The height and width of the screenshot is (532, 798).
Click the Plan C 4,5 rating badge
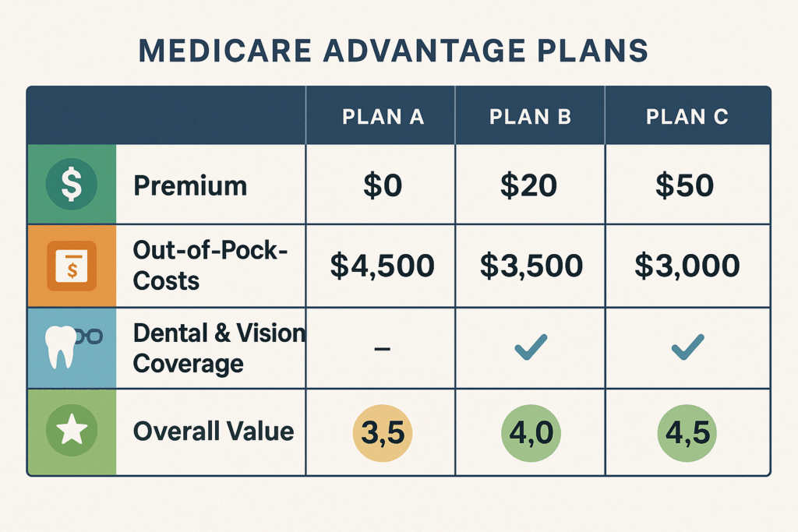(688, 432)
